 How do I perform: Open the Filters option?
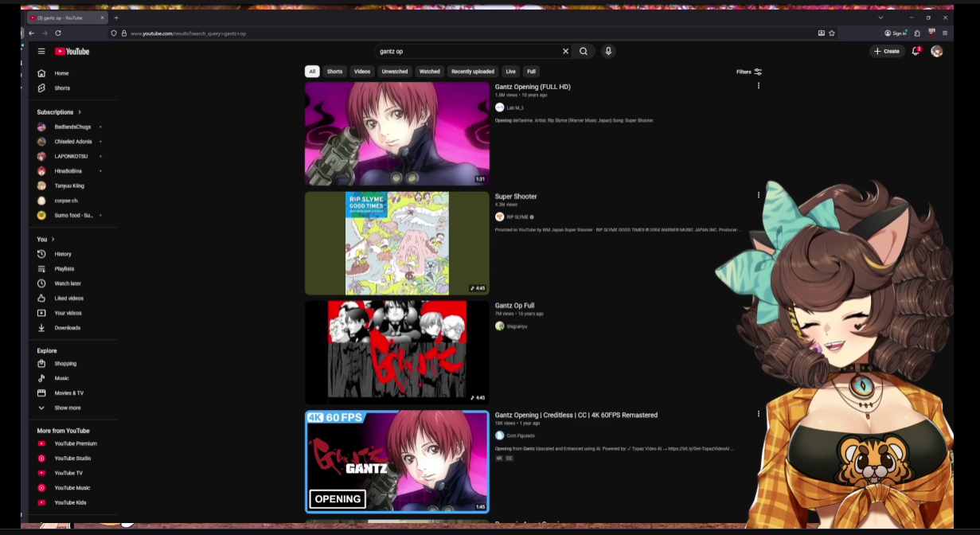(x=749, y=72)
